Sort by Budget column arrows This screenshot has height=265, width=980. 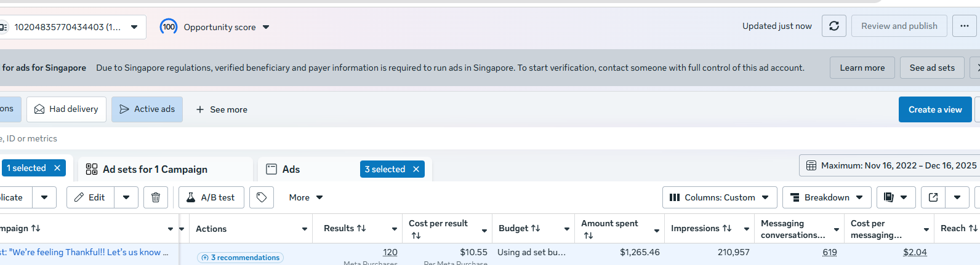click(536, 228)
